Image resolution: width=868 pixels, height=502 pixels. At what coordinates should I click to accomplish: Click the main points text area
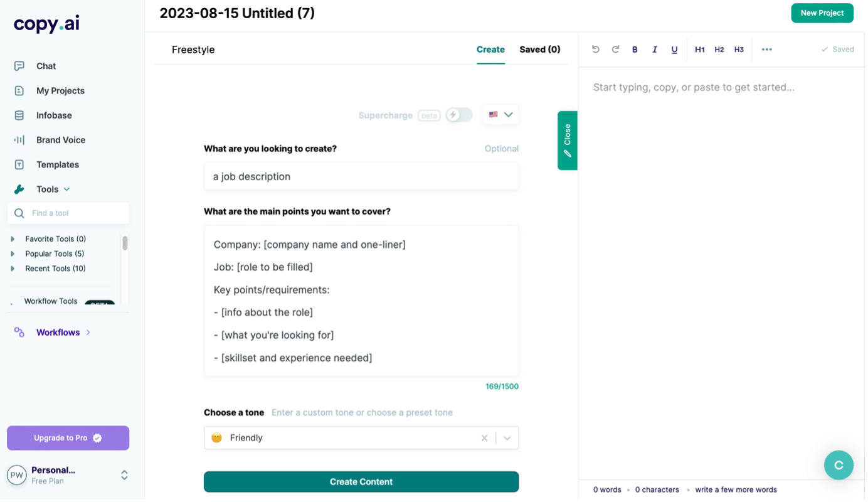point(363,302)
